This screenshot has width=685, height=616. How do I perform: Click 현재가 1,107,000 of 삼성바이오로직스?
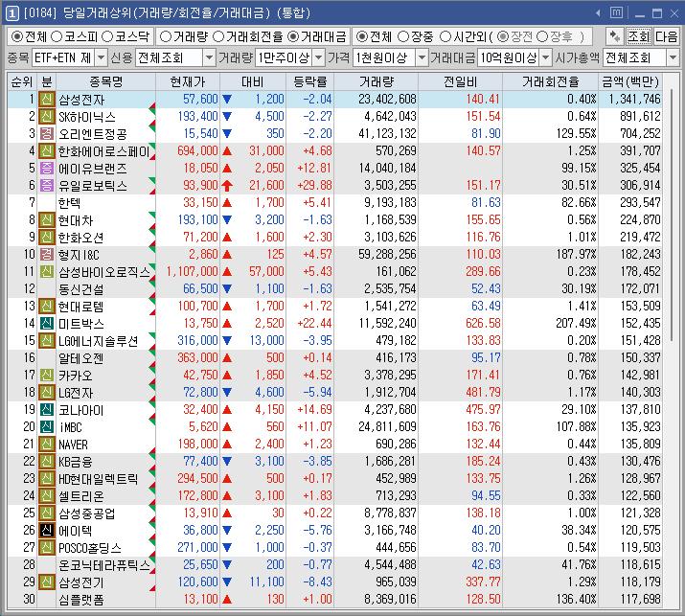pyautogui.click(x=192, y=272)
